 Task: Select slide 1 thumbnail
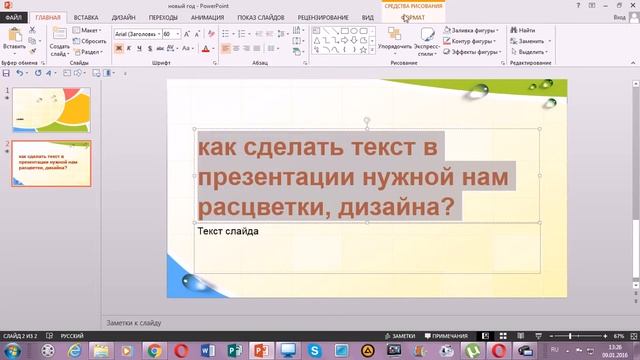pyautogui.click(x=51, y=110)
